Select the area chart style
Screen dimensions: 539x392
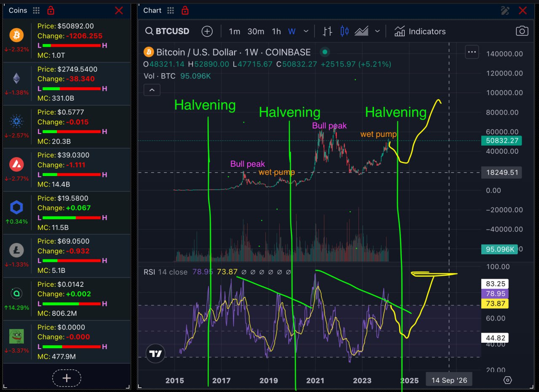click(362, 31)
